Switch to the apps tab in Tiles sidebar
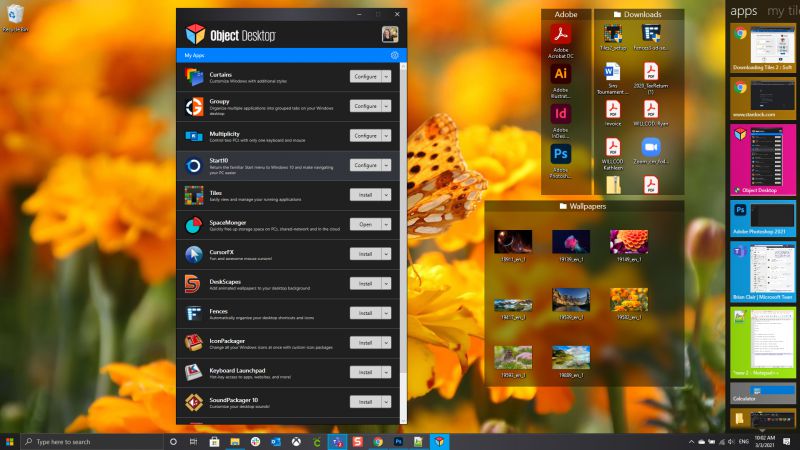Image resolution: width=800 pixels, height=450 pixels. pos(743,11)
